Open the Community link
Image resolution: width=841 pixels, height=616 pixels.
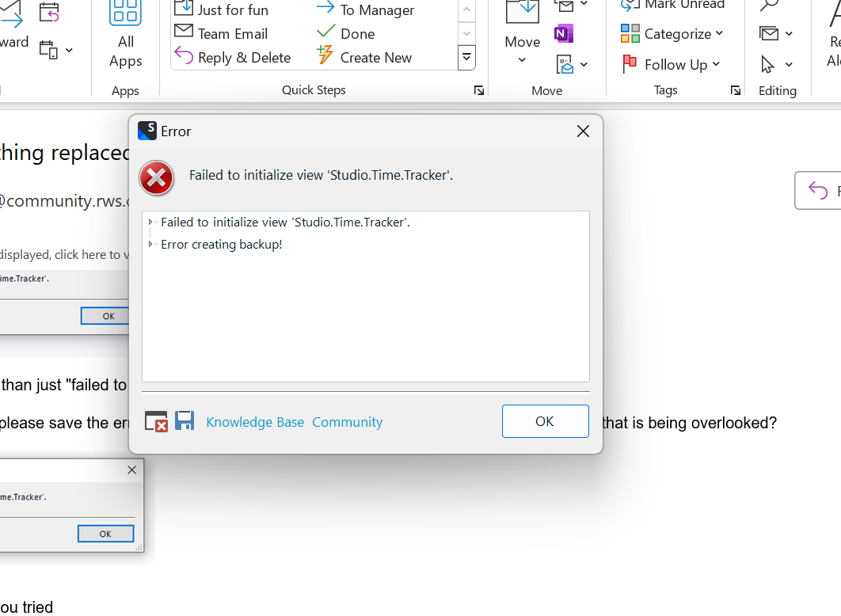point(348,423)
